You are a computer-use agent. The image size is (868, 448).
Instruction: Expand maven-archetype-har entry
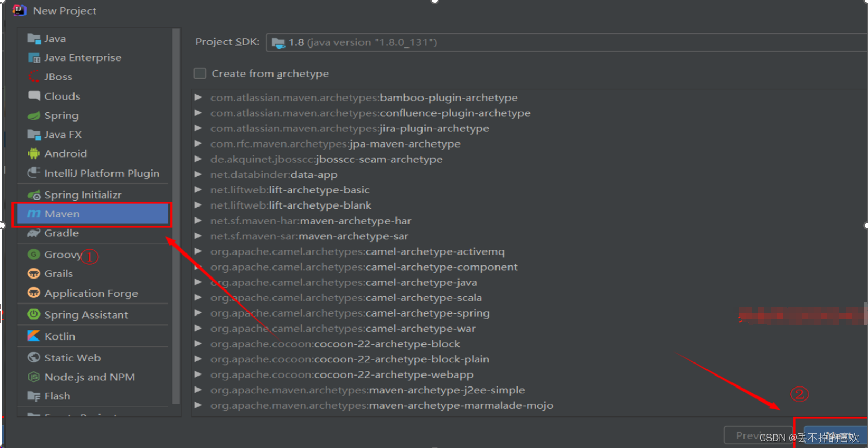198,221
